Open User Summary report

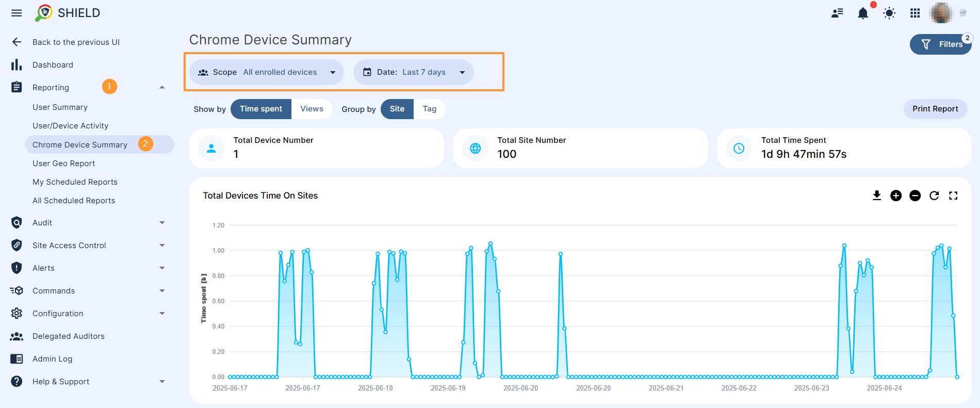[60, 107]
